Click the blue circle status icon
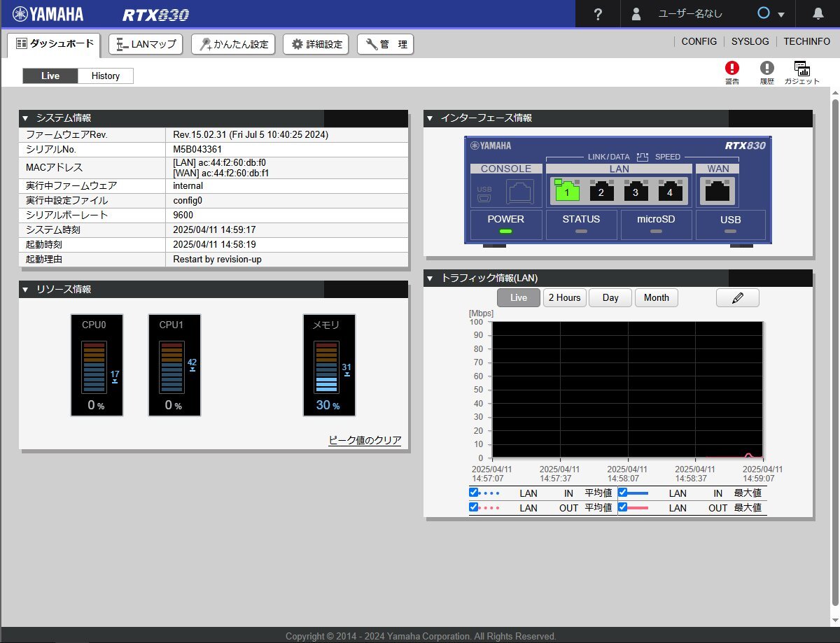Image resolution: width=840 pixels, height=643 pixels. (x=764, y=13)
